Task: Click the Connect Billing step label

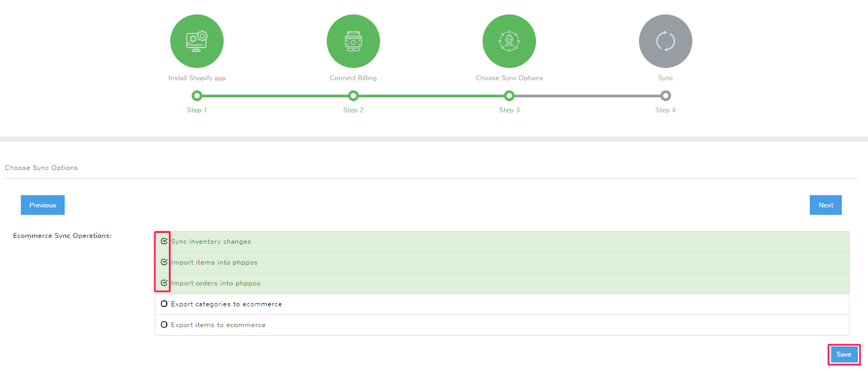Action: click(353, 78)
